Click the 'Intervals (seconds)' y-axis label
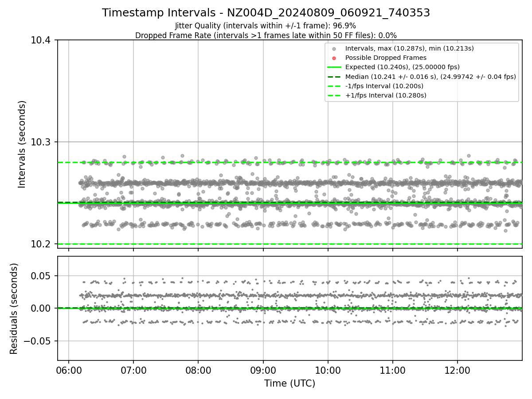This screenshot has height=399, width=532. coord(22,144)
